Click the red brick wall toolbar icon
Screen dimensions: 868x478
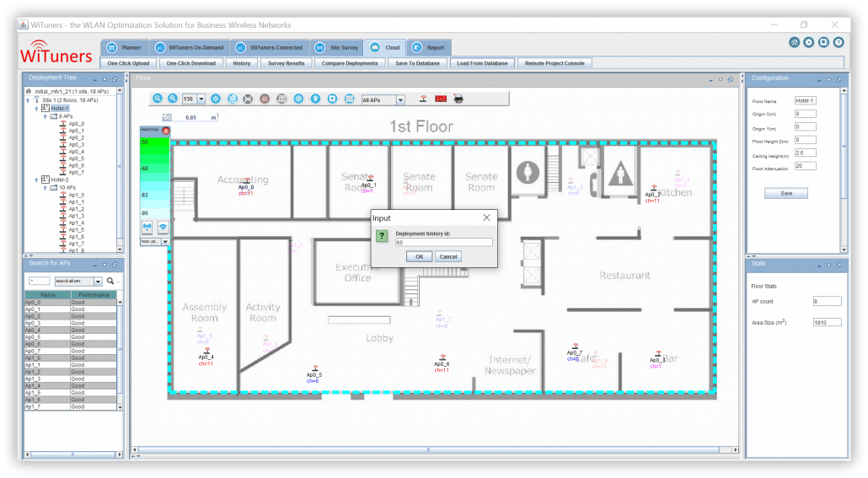coord(441,99)
